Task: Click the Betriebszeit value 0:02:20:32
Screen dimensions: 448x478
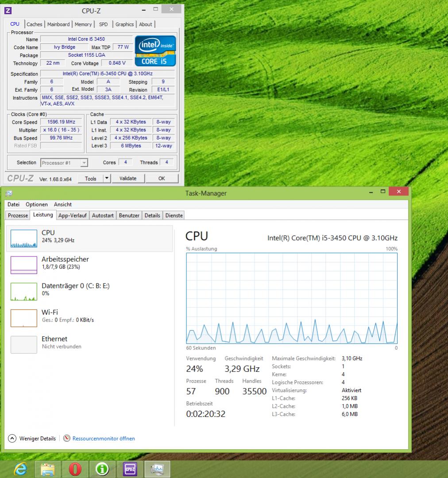Action: (205, 414)
